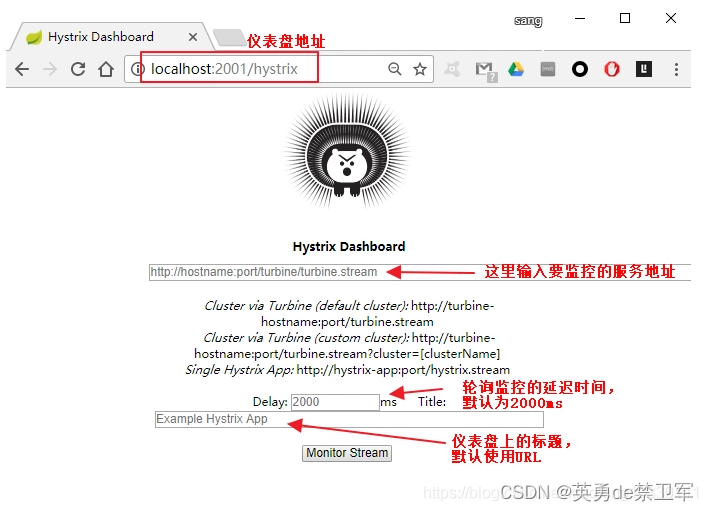View site info icon in address bar

(137, 69)
